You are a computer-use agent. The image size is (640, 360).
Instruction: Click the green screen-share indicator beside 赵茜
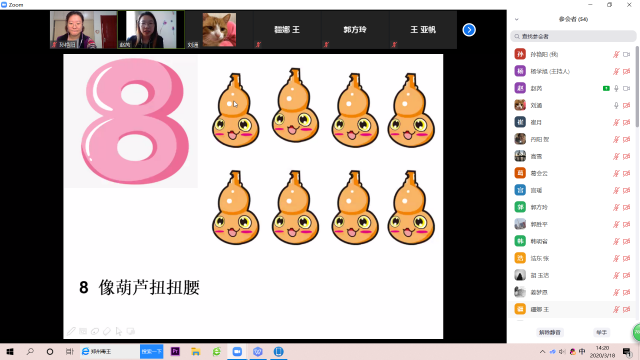[606, 88]
